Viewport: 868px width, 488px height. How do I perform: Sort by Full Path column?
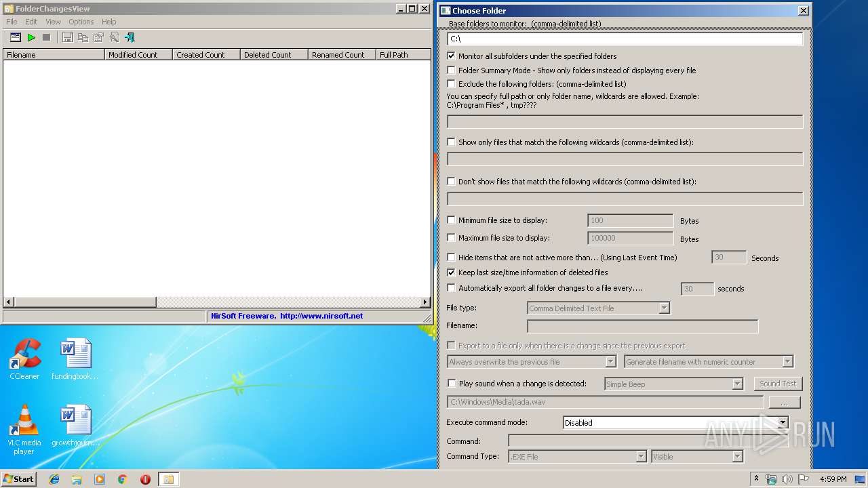(x=403, y=55)
